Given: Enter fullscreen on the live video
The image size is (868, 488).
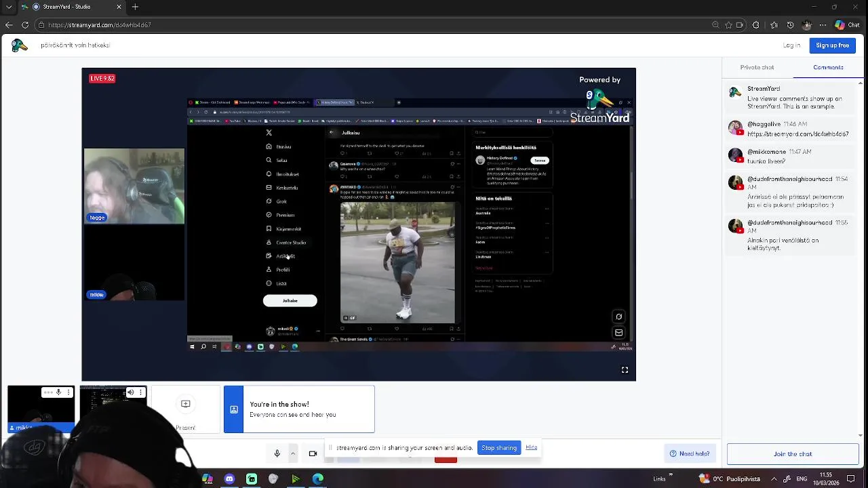Looking at the screenshot, I should [625, 370].
